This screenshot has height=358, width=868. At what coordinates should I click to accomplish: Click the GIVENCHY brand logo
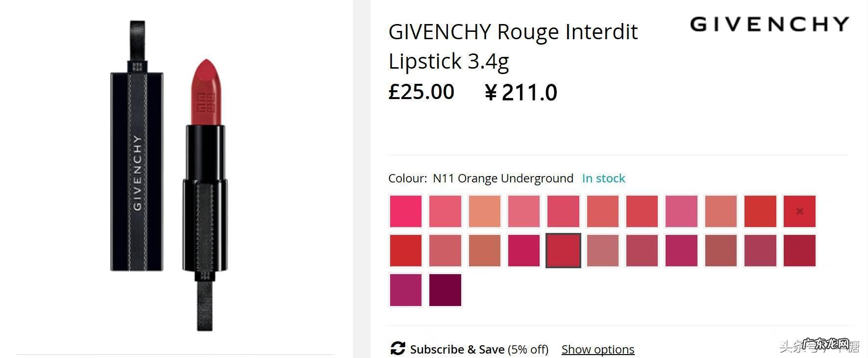tap(769, 24)
